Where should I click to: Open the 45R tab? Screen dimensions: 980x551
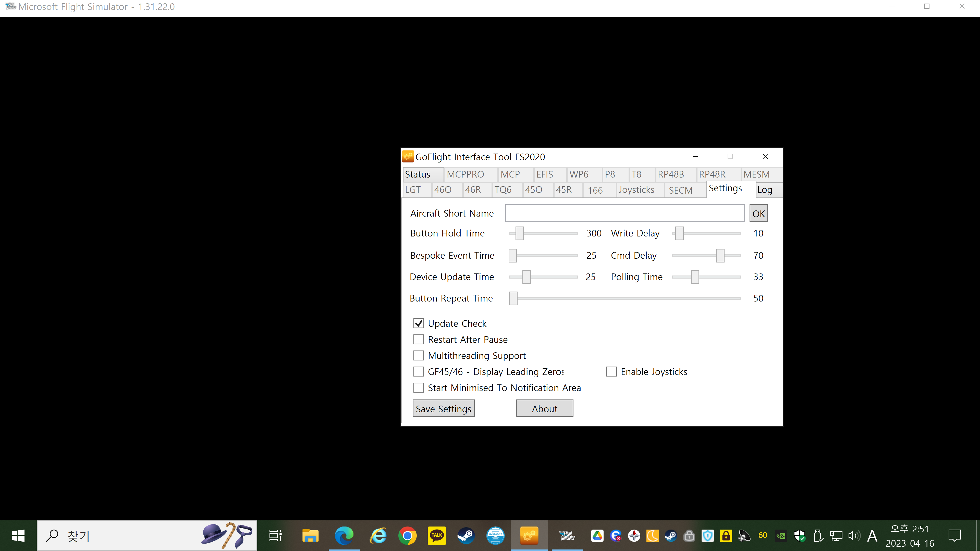tap(568, 190)
